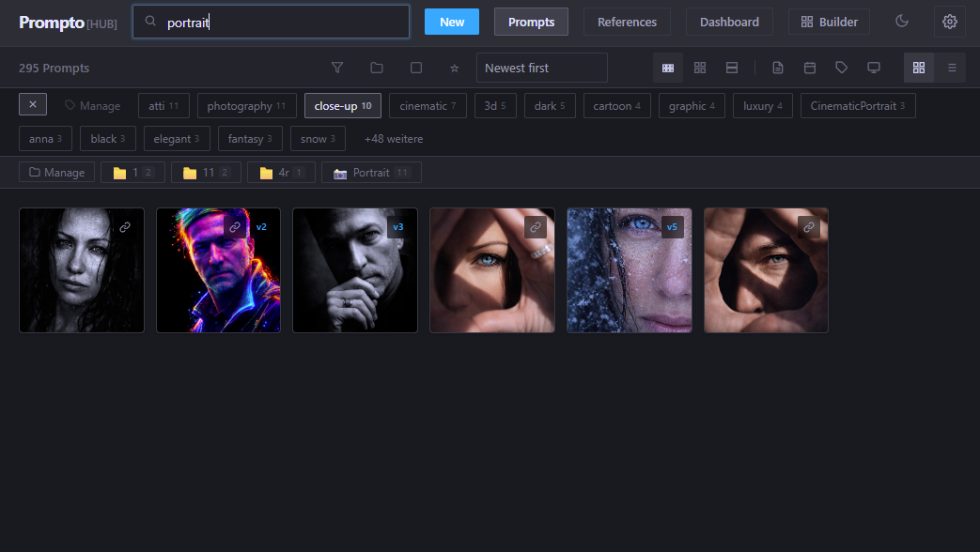Click the folder icon in the toolbar

tap(377, 68)
